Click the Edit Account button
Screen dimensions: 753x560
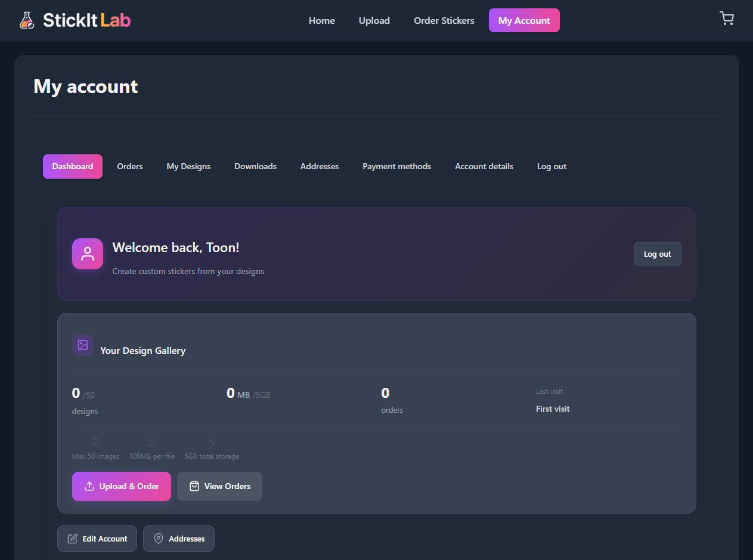click(x=97, y=539)
